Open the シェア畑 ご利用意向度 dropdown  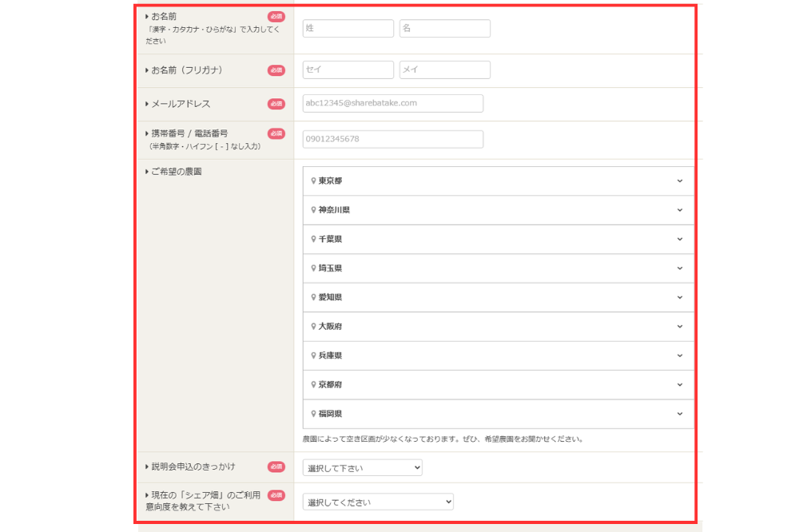(378, 502)
